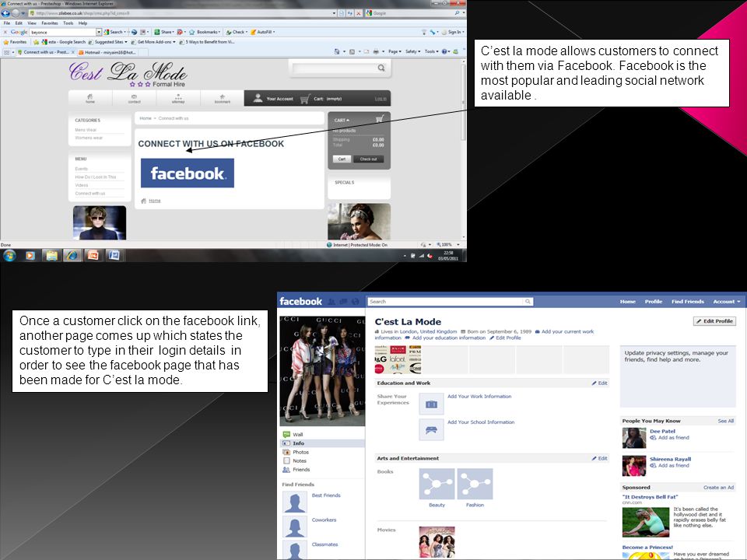Click the Favorites star button in IE

tap(16, 42)
